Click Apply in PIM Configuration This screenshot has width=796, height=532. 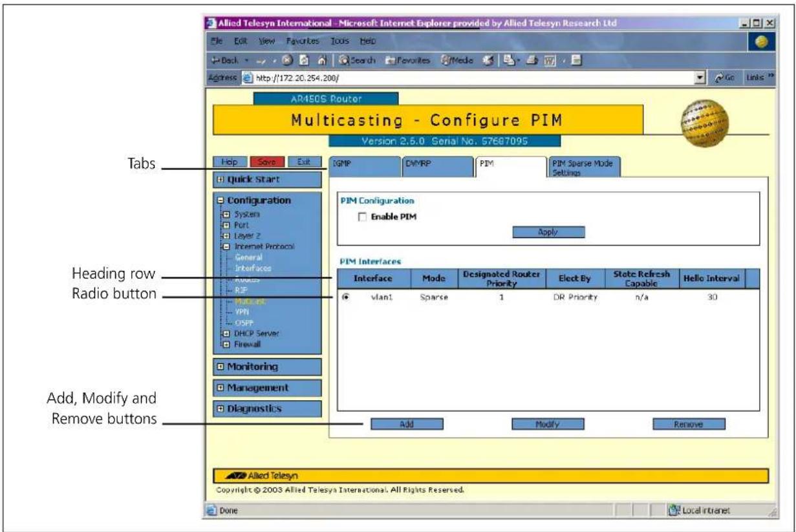(548, 231)
